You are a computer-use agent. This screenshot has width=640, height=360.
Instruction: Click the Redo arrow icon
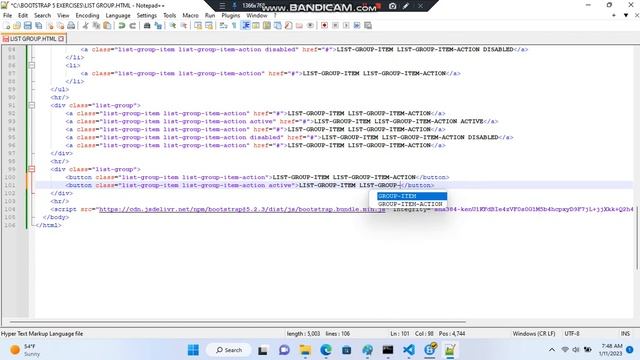[x=133, y=26]
